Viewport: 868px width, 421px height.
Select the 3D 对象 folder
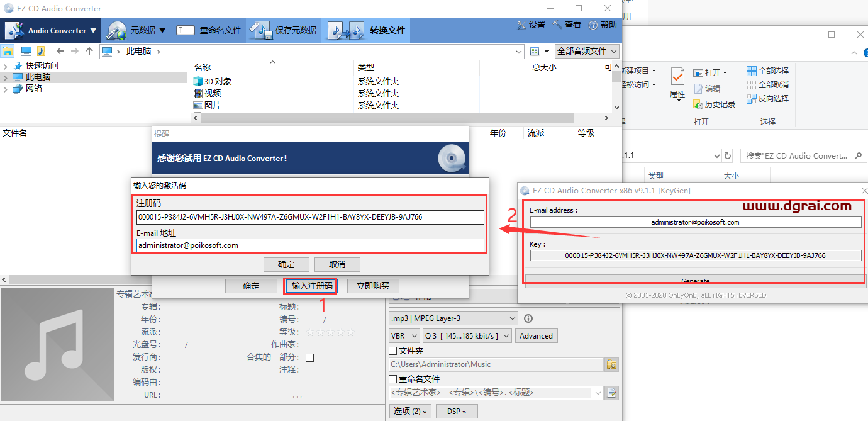[213, 81]
